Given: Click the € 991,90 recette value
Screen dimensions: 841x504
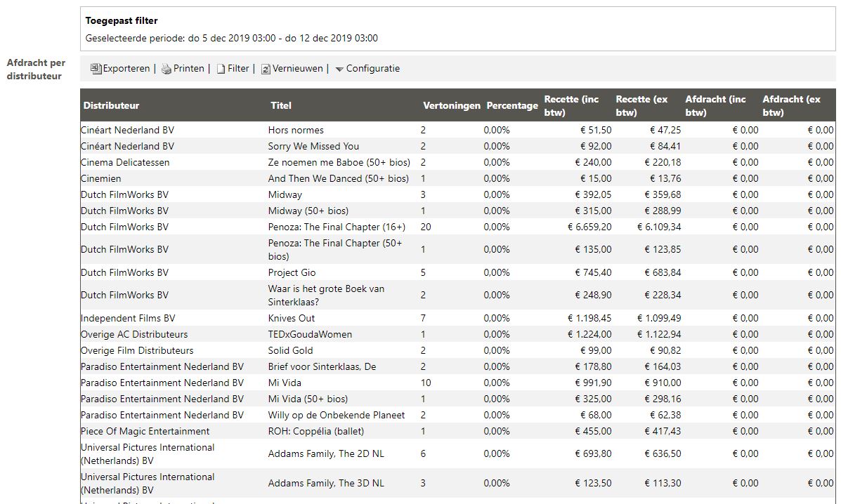Looking at the screenshot, I should 593,383.
